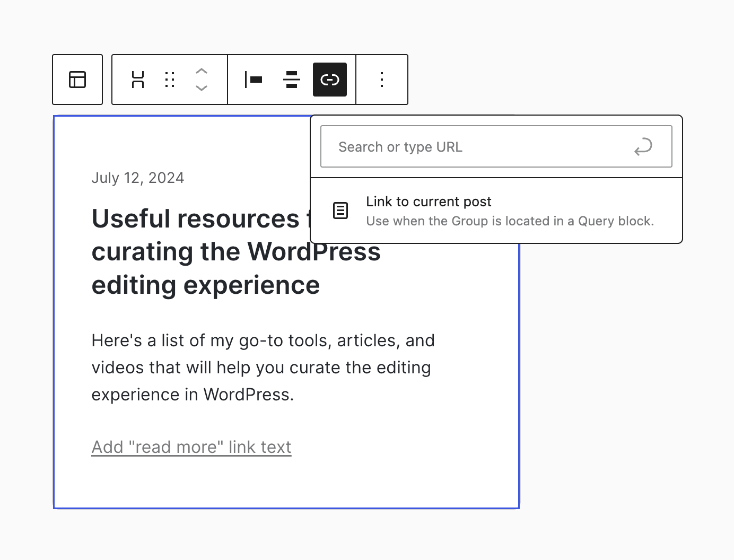This screenshot has width=734, height=560.
Task: Click the submit URL return-arrow icon
Action: point(643,147)
